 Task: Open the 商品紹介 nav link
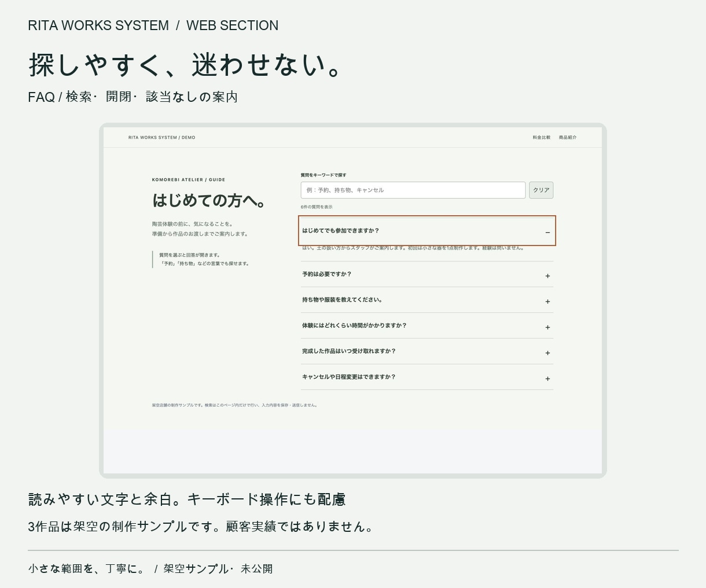click(568, 138)
